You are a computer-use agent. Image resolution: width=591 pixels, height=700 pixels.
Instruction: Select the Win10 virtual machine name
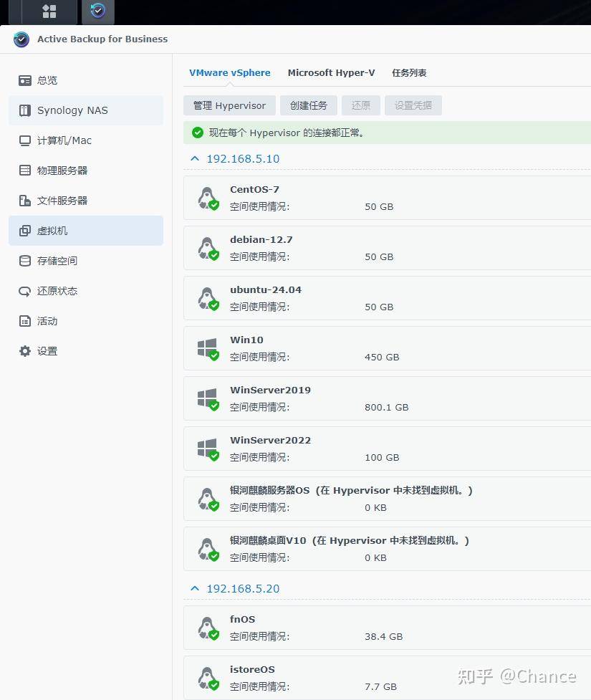point(246,340)
